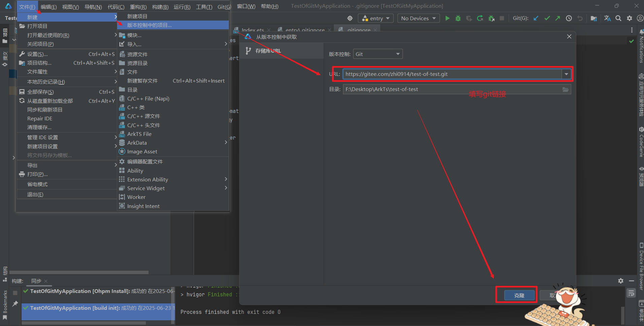The height and width of the screenshot is (326, 644).
Task: Click the green Run button in toolbar
Action: (447, 18)
